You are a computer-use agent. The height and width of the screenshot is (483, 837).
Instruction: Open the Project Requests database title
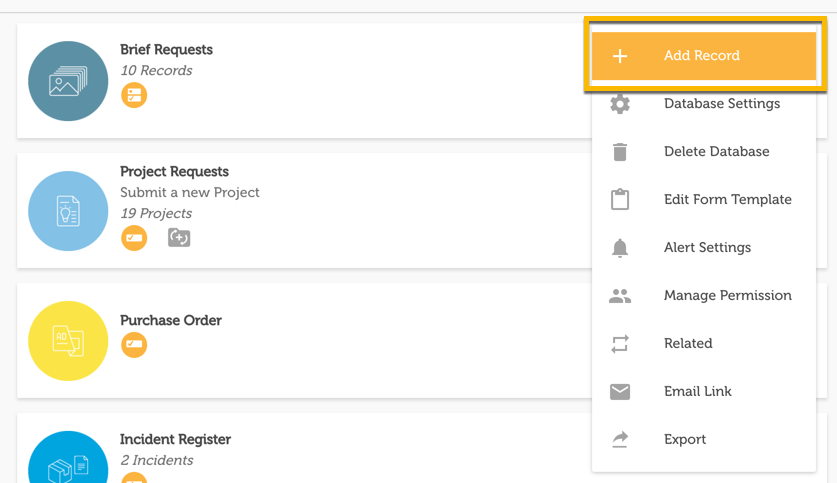(x=174, y=172)
